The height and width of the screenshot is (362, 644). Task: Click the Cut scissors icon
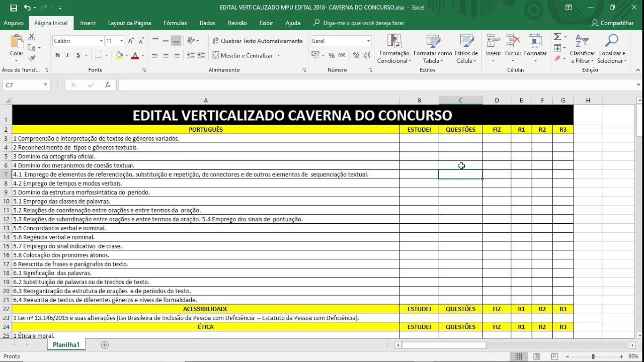(32, 37)
